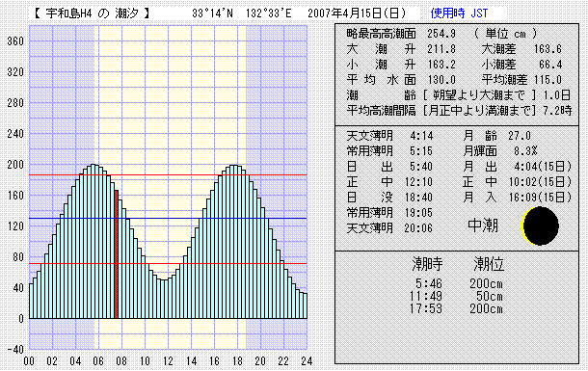
Task: Click the 月出 time 4:04(15日)
Action: 543,167
